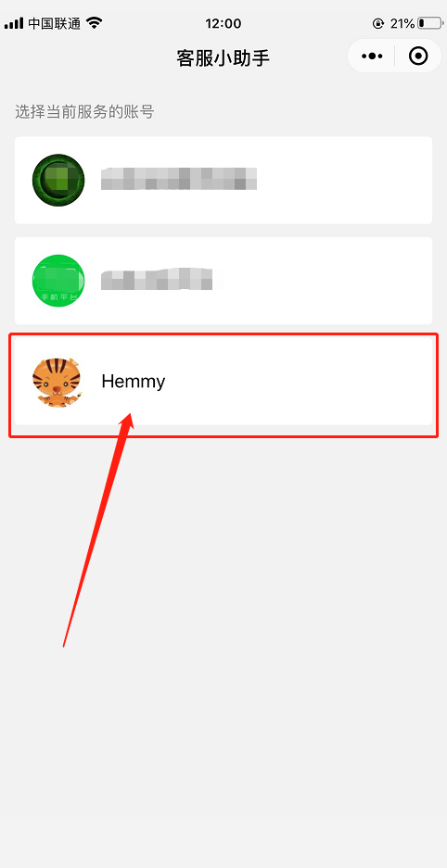Tap the bright green platform avatar
447x868 pixels.
click(x=58, y=281)
